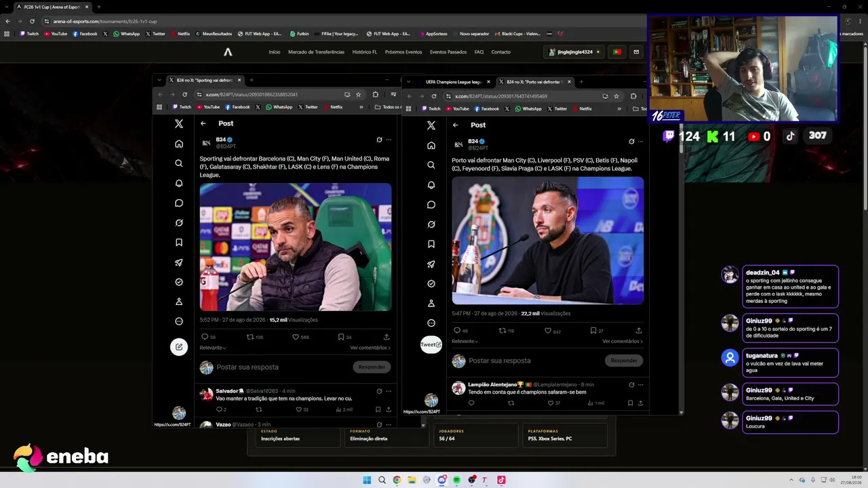
Task: Bookmark the Sporting post
Action: pos(341,337)
